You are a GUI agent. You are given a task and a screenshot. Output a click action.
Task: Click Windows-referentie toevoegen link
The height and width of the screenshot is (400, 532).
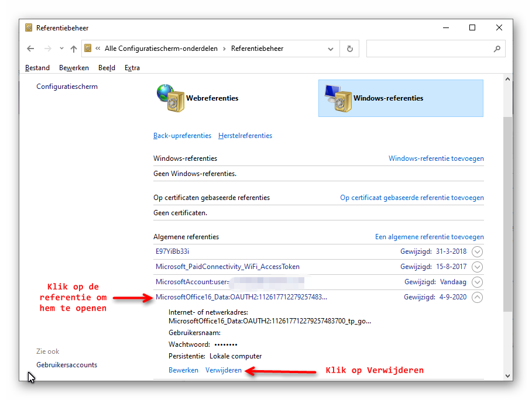pos(436,158)
